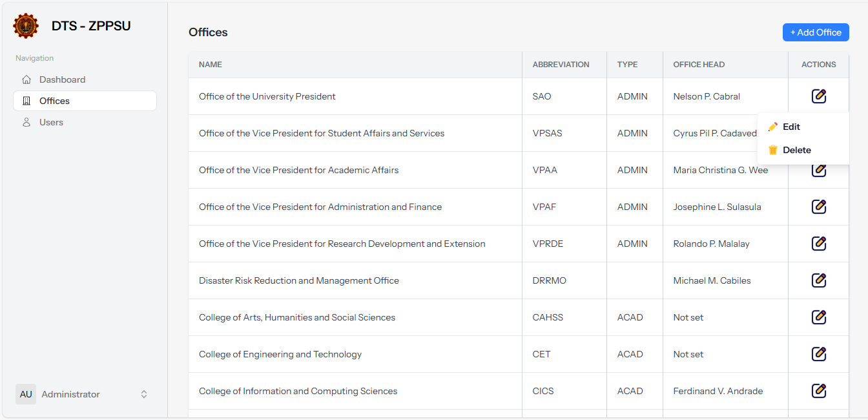Open edit actions for Disaster Risk Reduction and Management Office
The height and width of the screenshot is (420, 868).
(x=818, y=280)
